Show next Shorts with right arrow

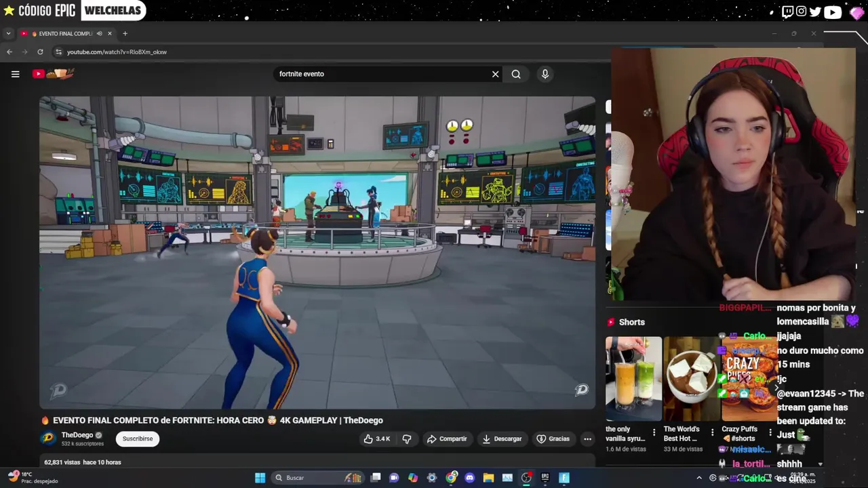point(776,388)
